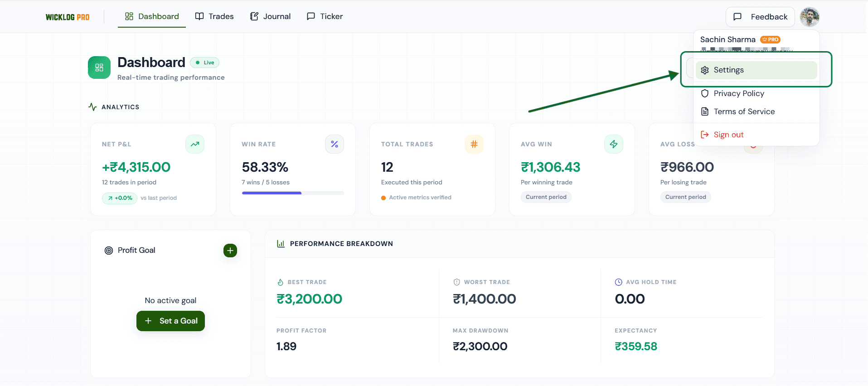Click the Settings gear icon
This screenshot has width=868, height=386.
pyautogui.click(x=705, y=70)
